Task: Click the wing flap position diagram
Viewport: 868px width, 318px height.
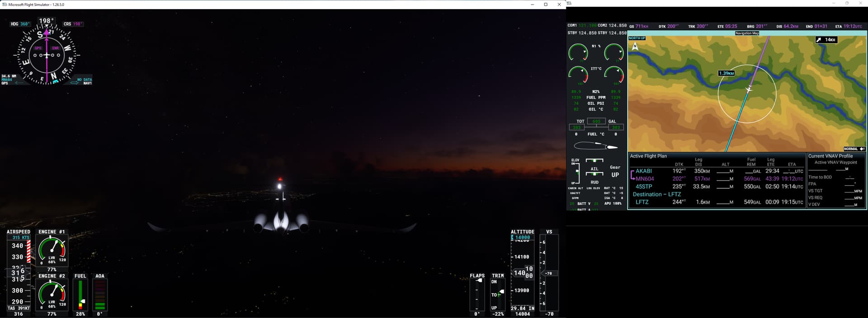Action: point(595,146)
